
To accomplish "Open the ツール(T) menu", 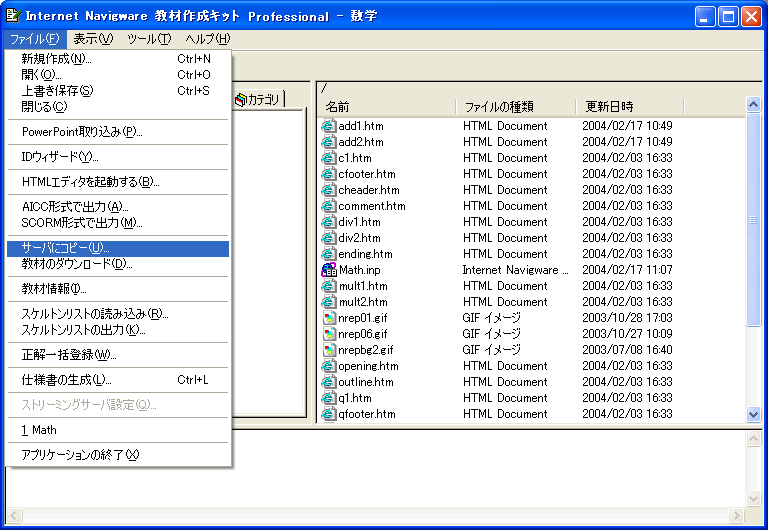I will [149, 39].
